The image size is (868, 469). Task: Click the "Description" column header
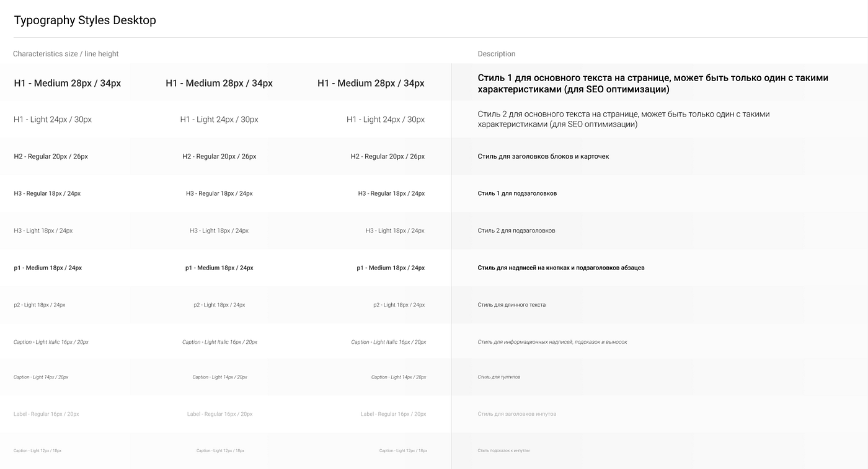(496, 54)
